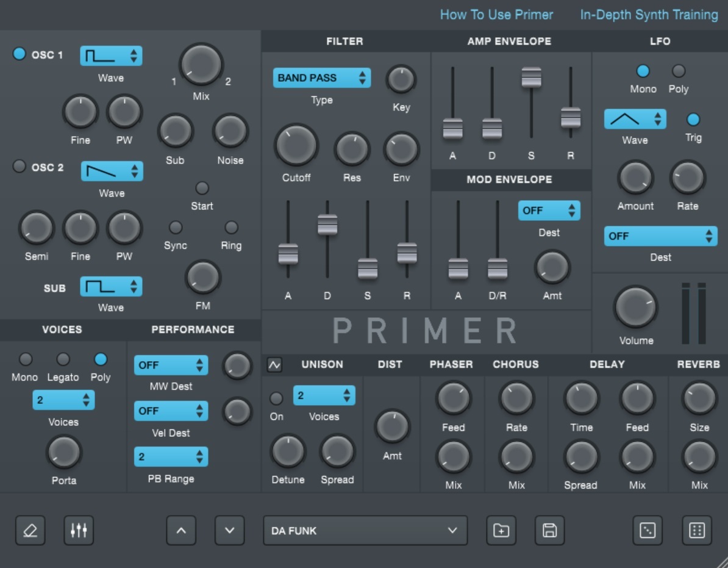The image size is (728, 568).
Task: Enable the OSC 2 power toggle
Action: [x=20, y=167]
